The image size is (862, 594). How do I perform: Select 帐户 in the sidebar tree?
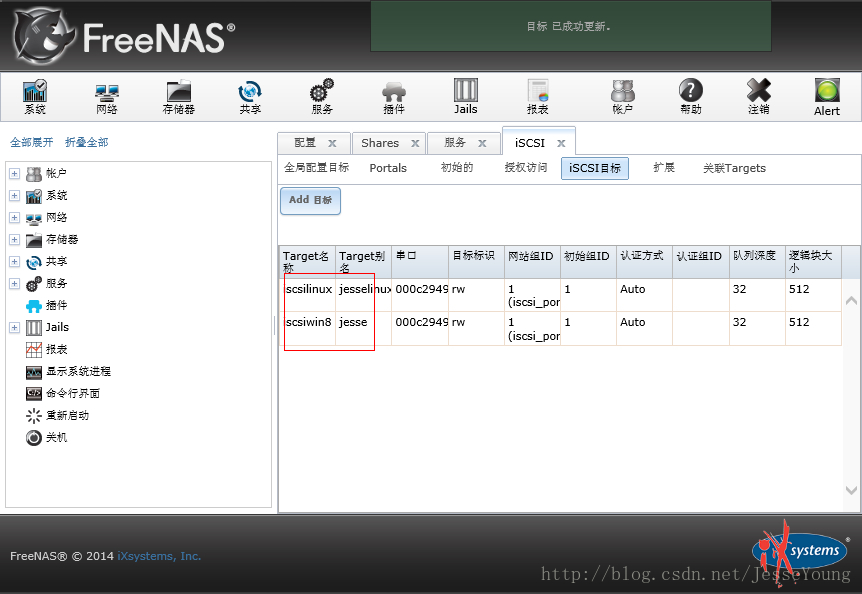(x=56, y=174)
